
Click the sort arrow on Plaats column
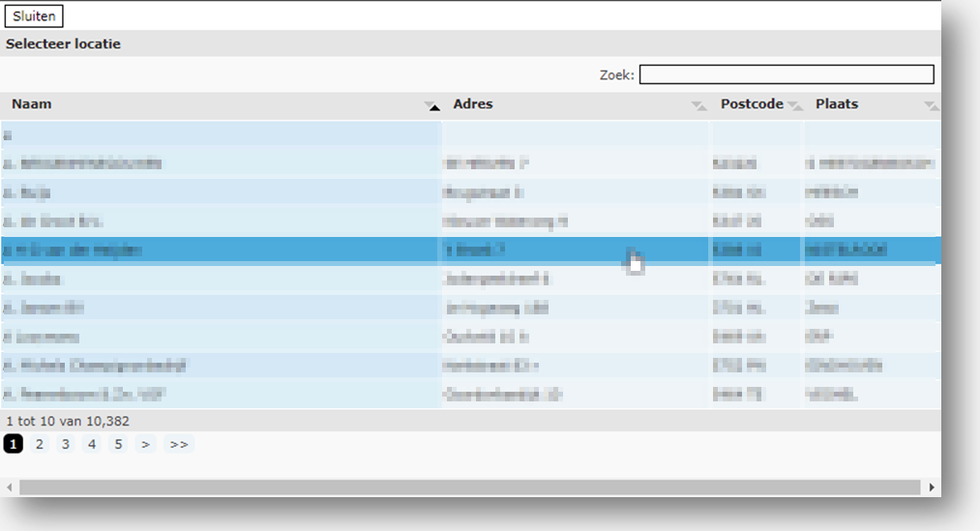tap(930, 105)
